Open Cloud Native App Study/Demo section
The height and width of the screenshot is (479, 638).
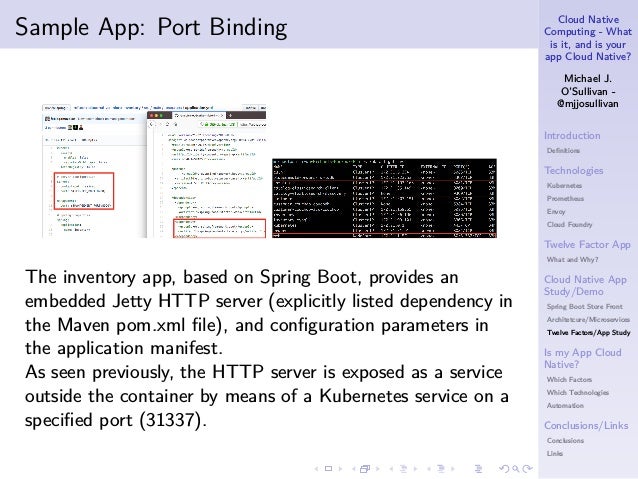click(x=585, y=285)
